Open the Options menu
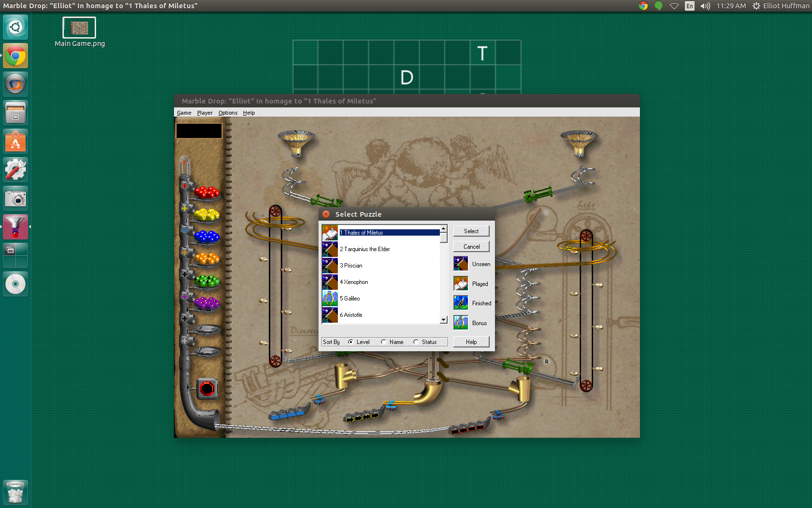 click(227, 113)
